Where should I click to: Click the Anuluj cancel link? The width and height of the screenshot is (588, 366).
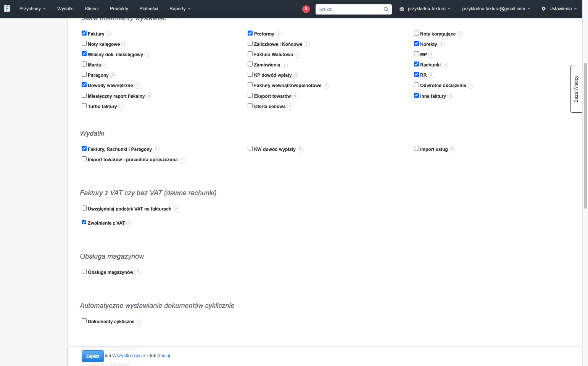point(164,356)
